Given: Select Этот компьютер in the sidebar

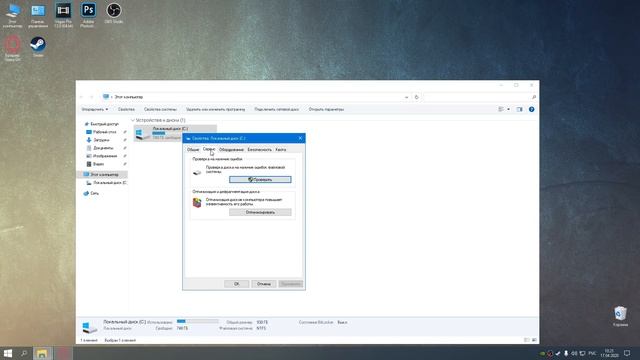Looking at the screenshot, I should 102,175.
